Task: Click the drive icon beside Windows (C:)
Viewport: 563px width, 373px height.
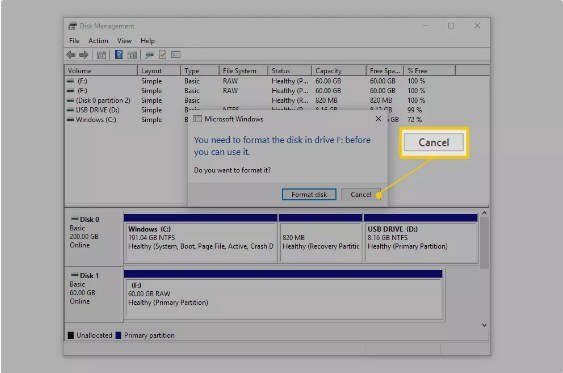Action: pyautogui.click(x=71, y=120)
